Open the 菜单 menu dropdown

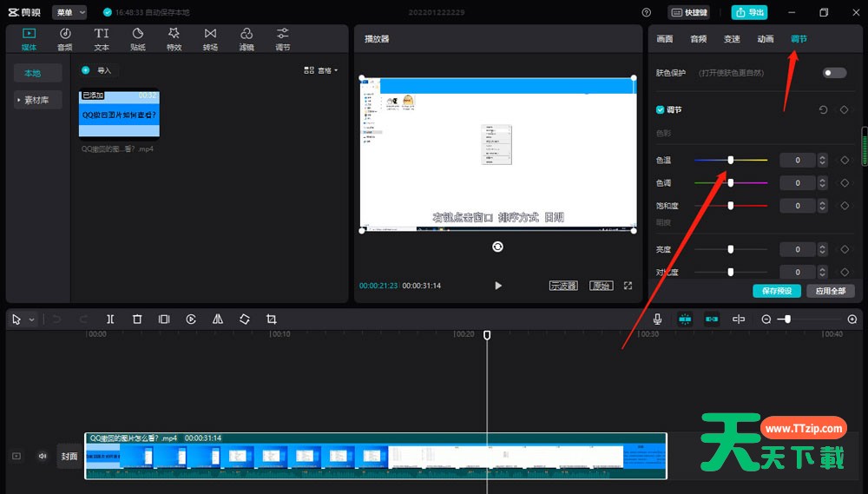[x=69, y=13]
